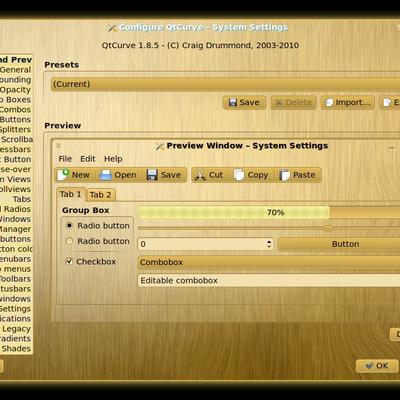Click the Paste clipboard icon

[x=285, y=175]
